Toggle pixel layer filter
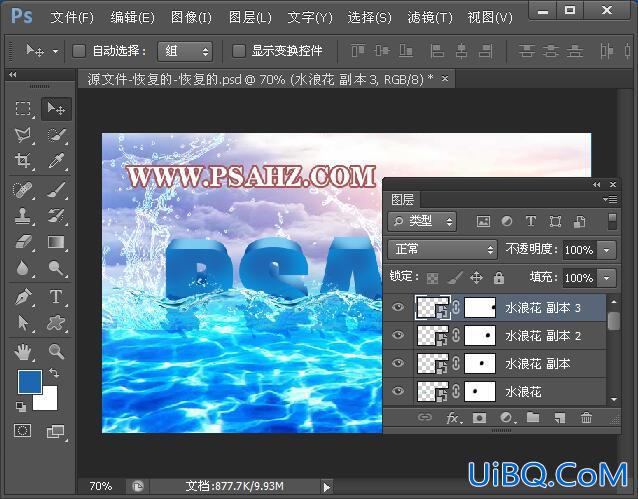This screenshot has height=499, width=638. pos(483,222)
